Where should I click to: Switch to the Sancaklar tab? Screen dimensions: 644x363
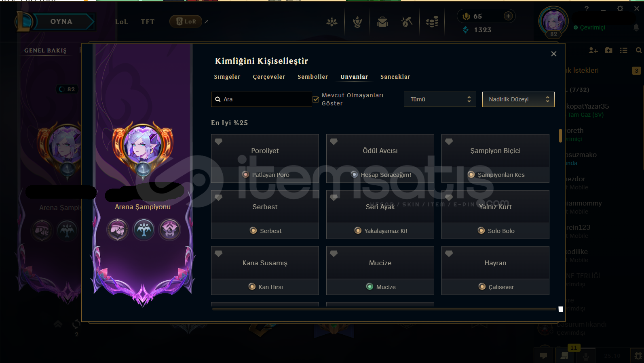point(395,77)
